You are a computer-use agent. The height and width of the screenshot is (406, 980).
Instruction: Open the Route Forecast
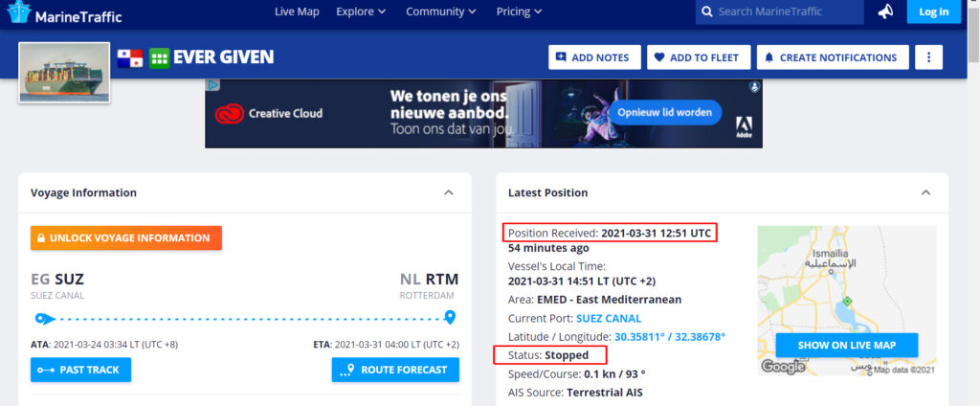(x=395, y=370)
